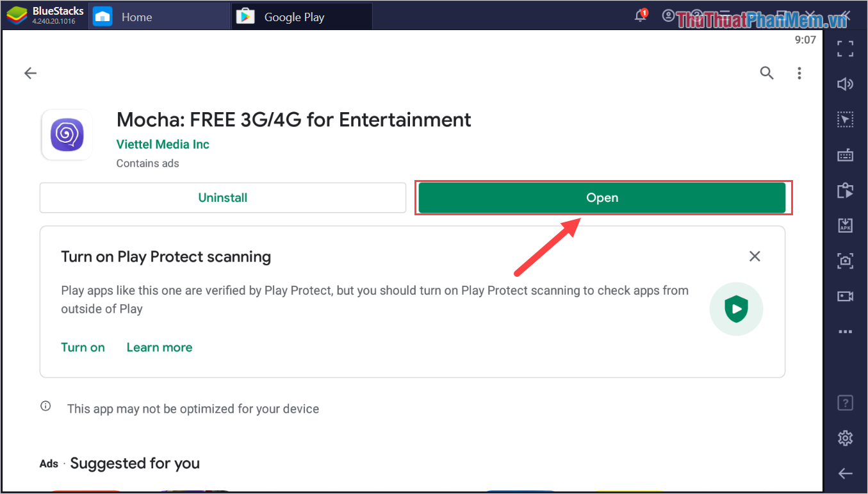Open BlueStacks settings gear

point(845,438)
